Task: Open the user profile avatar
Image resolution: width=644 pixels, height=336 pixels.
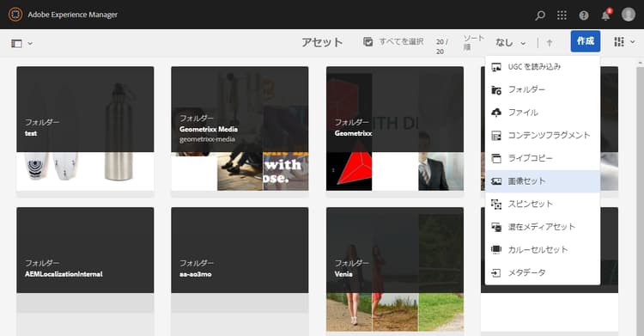Action: 628,15
